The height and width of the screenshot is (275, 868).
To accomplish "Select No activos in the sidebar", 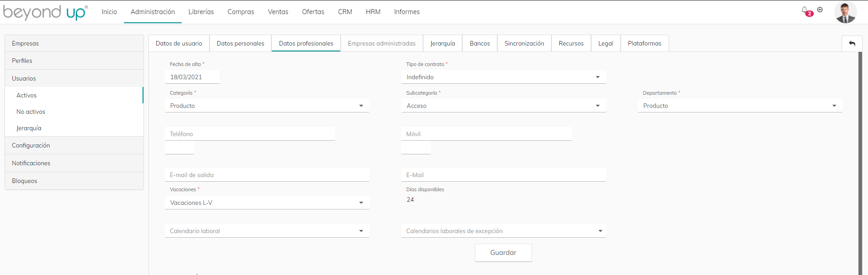I will [31, 112].
